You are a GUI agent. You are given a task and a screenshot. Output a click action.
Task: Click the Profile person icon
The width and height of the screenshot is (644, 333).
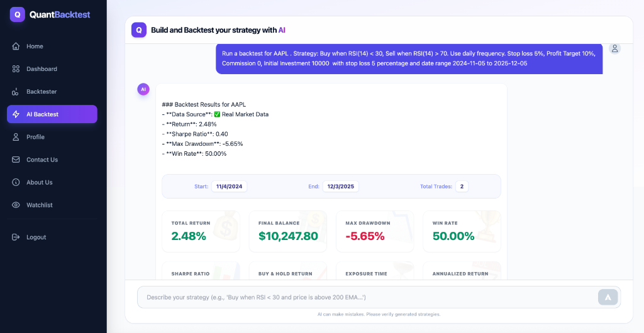click(x=16, y=137)
